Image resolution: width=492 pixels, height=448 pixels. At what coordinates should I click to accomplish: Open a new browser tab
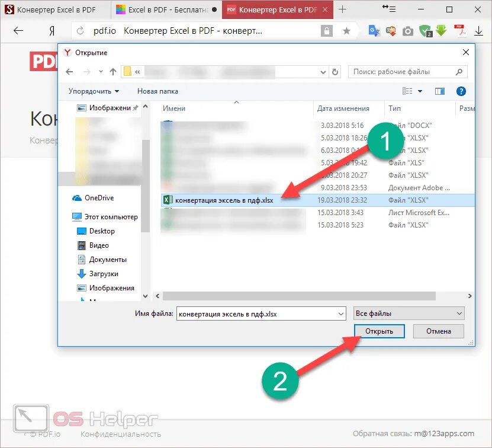tap(343, 9)
